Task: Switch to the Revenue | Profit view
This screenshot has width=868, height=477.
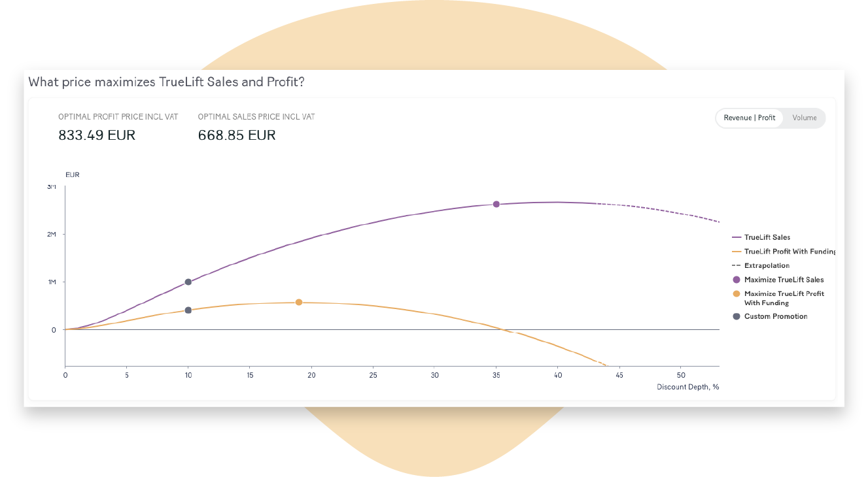Action: 749,118
